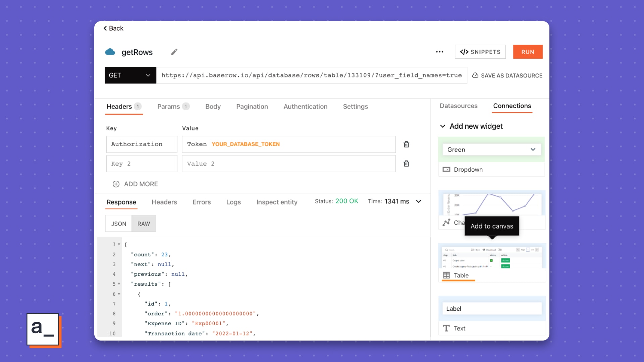This screenshot has width=644, height=362.
Task: Click the Chart widget preview thumbnail
Action: point(491,203)
